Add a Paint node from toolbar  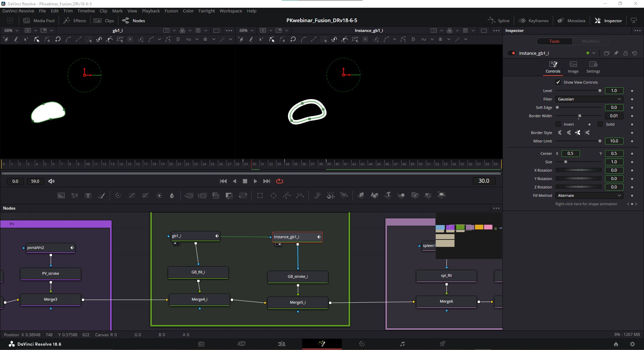tap(101, 195)
